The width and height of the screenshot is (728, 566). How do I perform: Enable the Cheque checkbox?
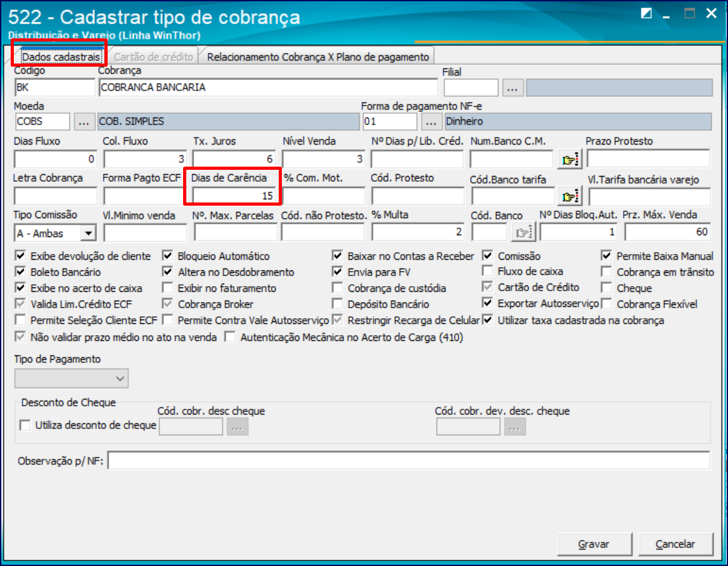tap(607, 287)
